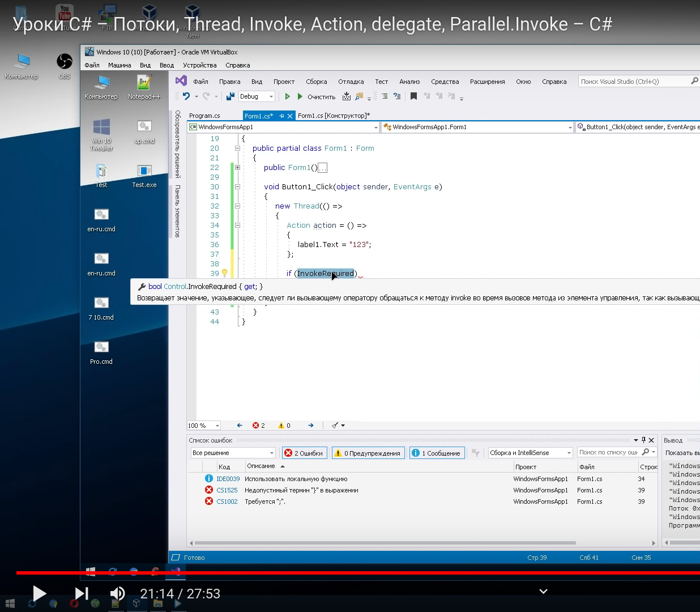This screenshot has width=700, height=612.
Task: Open the Сборка и IntelliSense dropdown
Action: coord(531,453)
